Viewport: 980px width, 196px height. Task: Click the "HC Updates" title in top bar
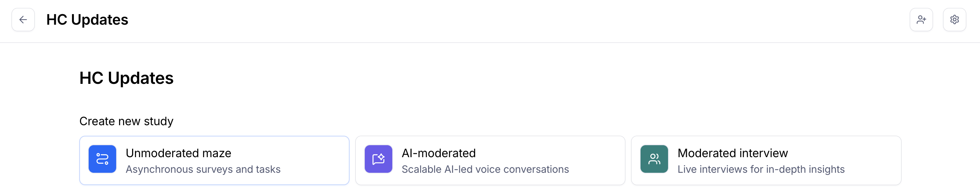(87, 20)
